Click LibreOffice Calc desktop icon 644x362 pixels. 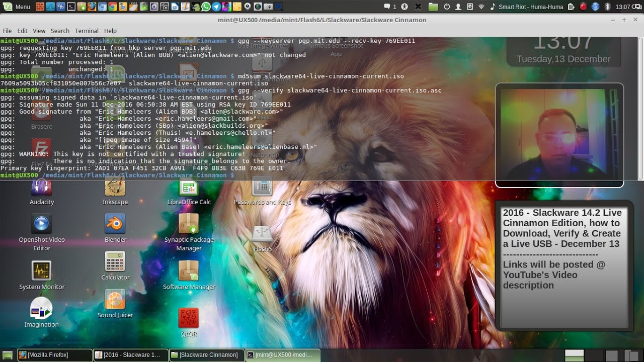pyautogui.click(x=189, y=192)
